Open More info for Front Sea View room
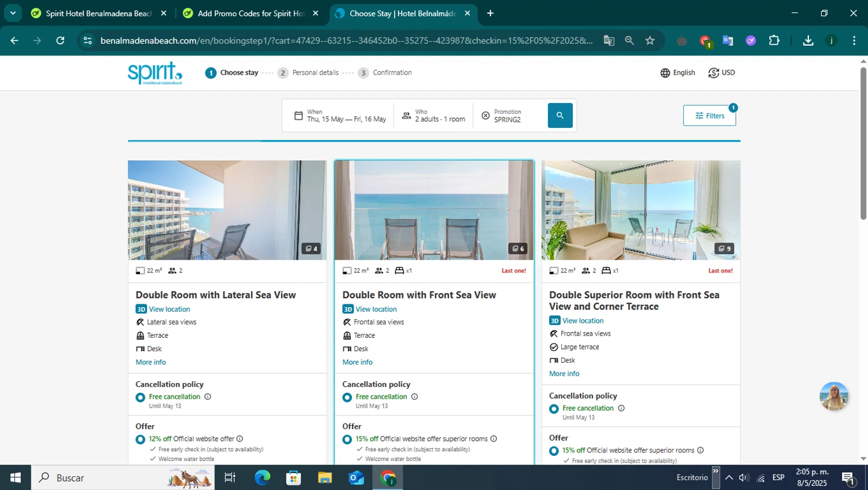The image size is (868, 490). click(357, 363)
